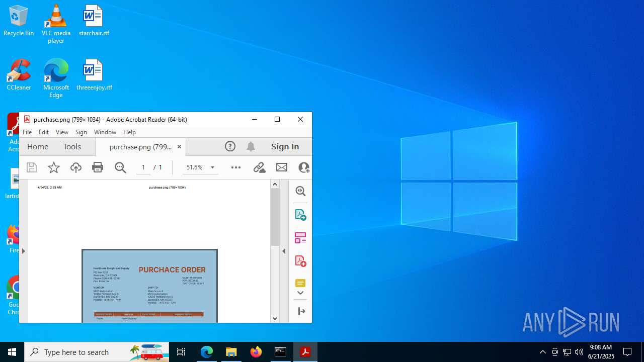The height and width of the screenshot is (362, 644).
Task: Open the more tools ellipsis menu
Action: (x=236, y=167)
